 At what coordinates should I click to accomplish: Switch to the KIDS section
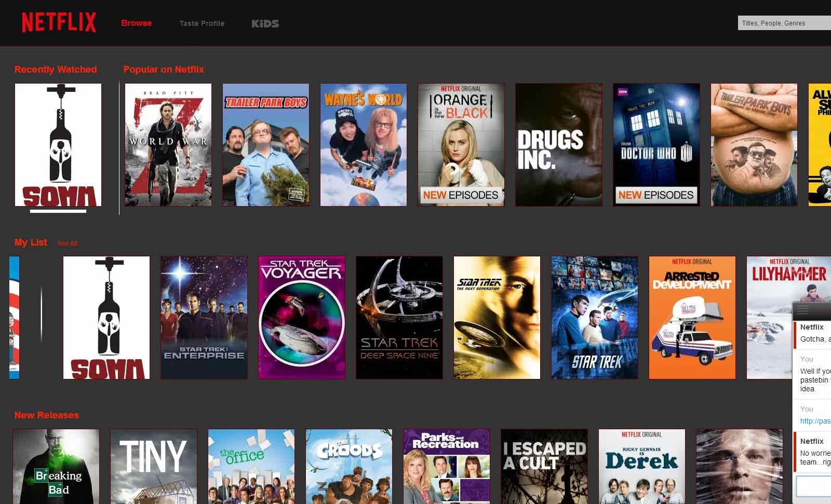265,23
